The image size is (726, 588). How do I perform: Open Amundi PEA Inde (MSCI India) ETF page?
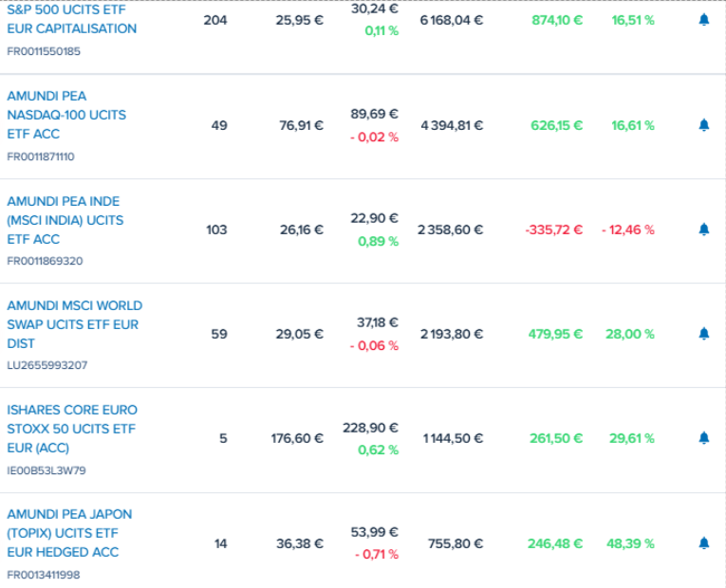pyautogui.click(x=65, y=220)
